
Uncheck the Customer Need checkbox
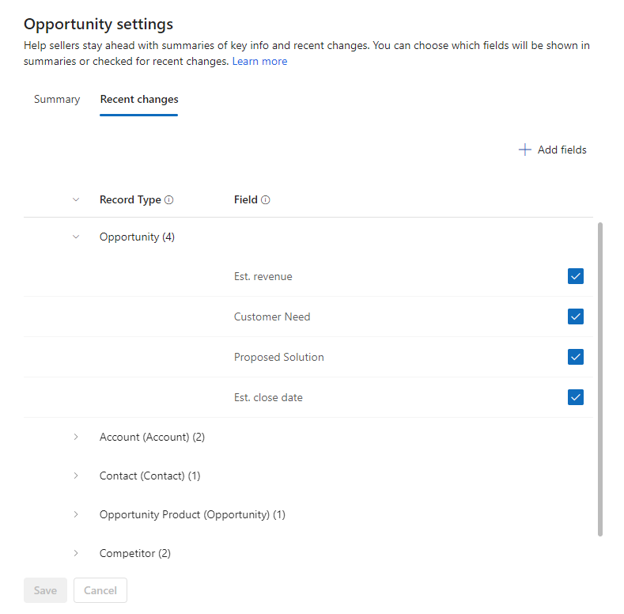pyautogui.click(x=575, y=316)
